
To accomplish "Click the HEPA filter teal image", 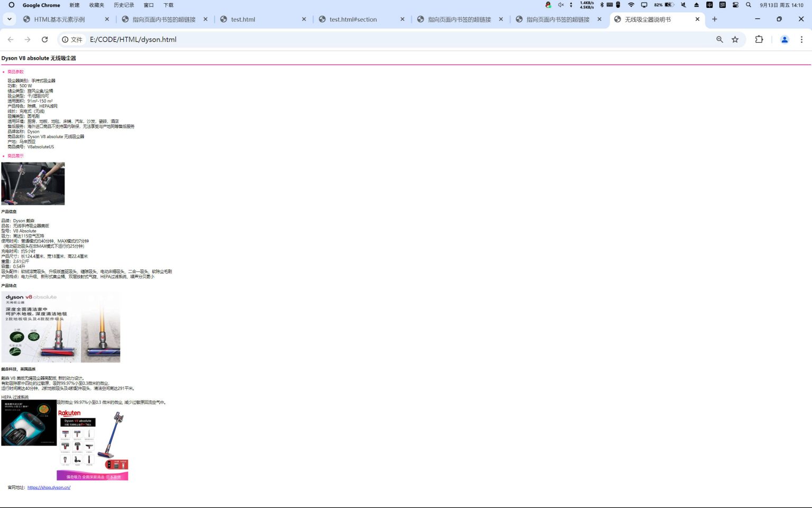I will (29, 422).
